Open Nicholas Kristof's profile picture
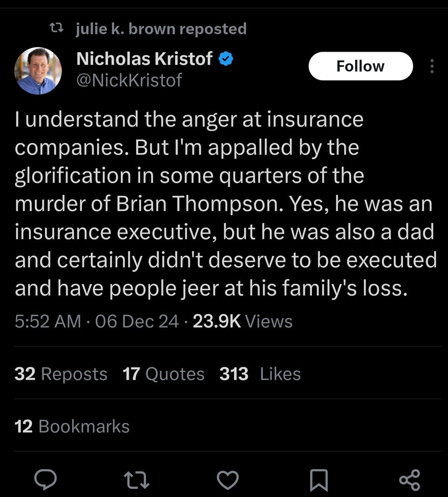The height and width of the screenshot is (497, 448). click(38, 71)
